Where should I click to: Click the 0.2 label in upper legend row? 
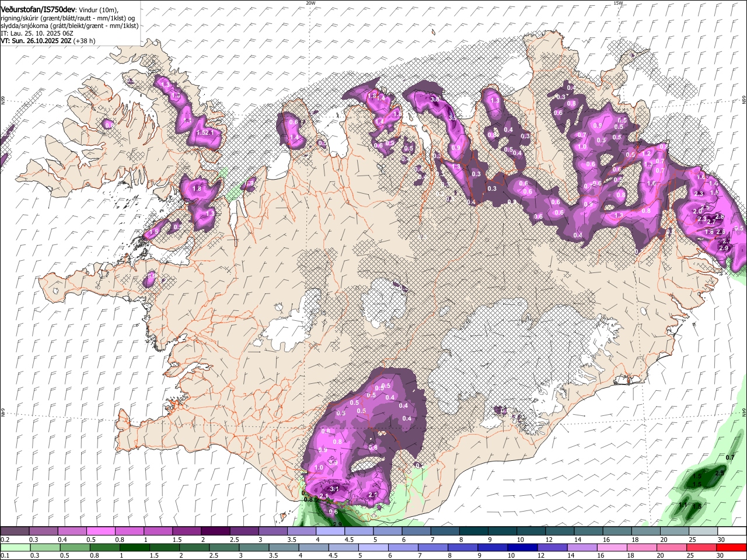[5, 540]
